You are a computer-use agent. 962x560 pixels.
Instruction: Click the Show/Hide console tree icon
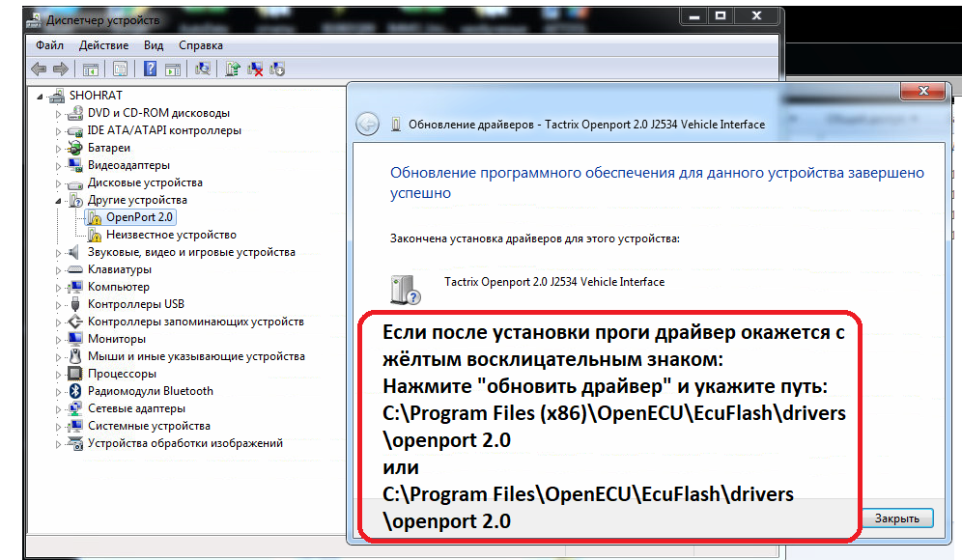[89, 69]
